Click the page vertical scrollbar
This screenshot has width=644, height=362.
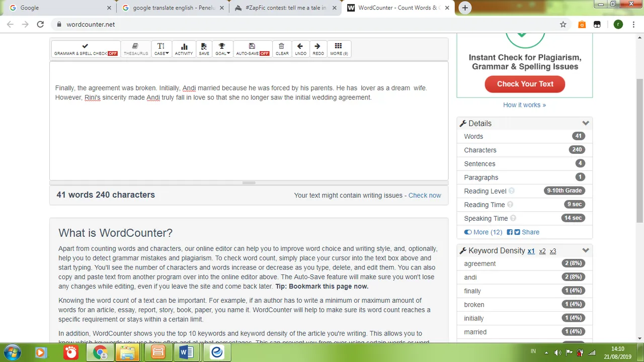pos(639,150)
